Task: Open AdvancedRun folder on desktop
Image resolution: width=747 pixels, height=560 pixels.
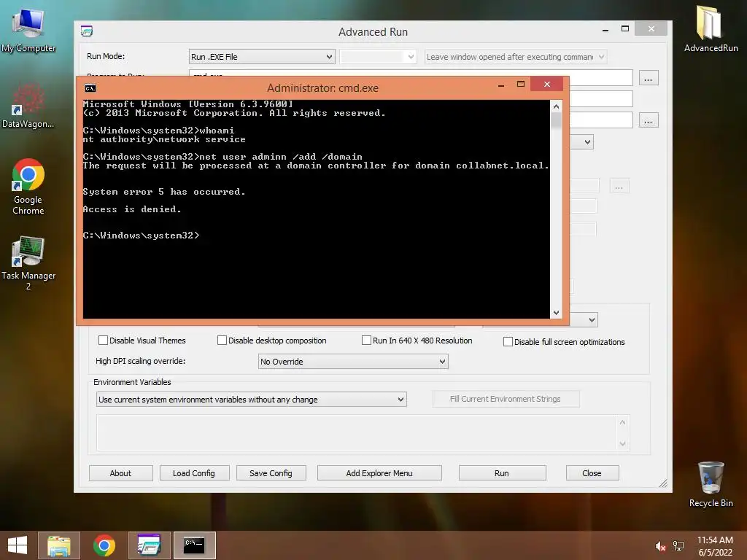Action: (711, 28)
